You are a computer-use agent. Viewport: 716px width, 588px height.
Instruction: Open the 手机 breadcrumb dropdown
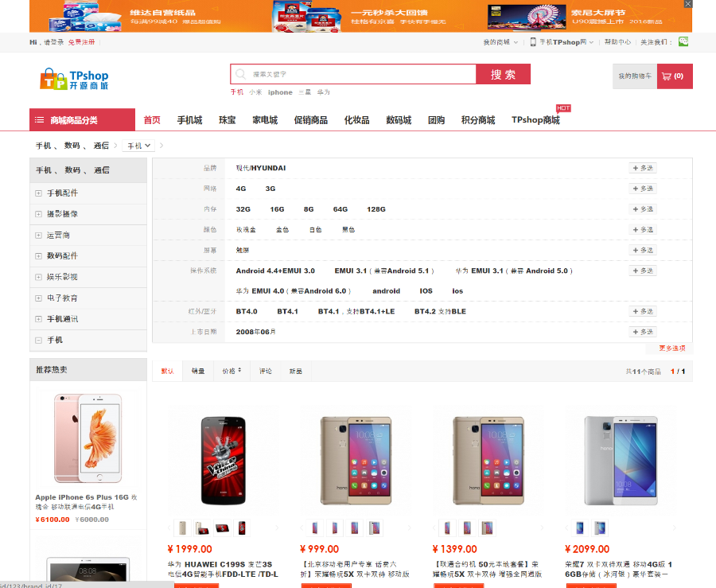click(138, 146)
